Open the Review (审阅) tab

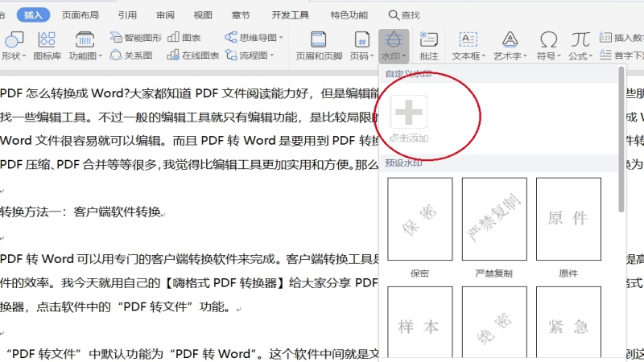coord(165,14)
